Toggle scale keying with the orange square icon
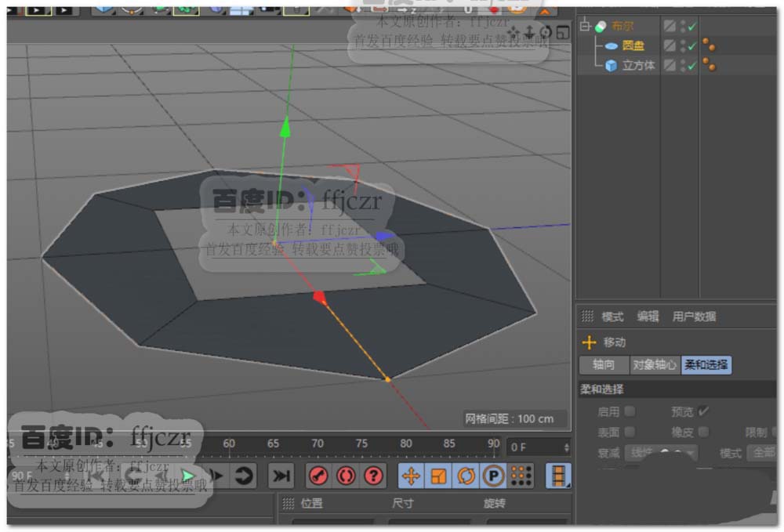 pyautogui.click(x=438, y=476)
